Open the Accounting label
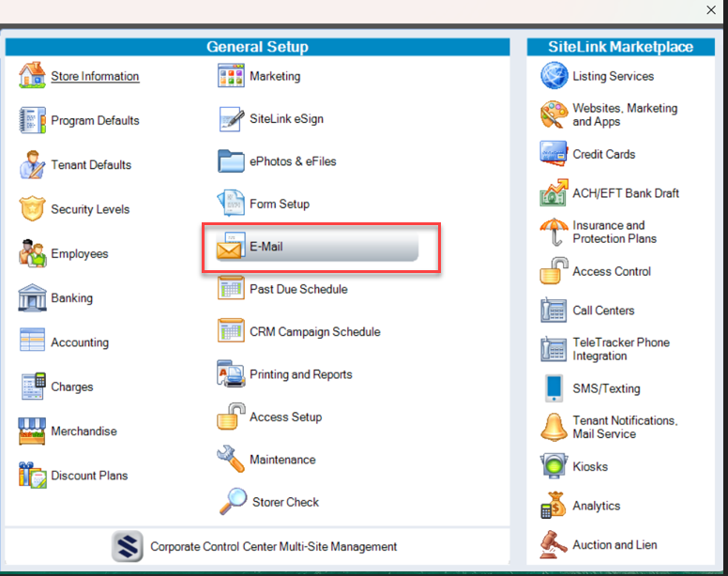This screenshot has width=728, height=576. (80, 342)
